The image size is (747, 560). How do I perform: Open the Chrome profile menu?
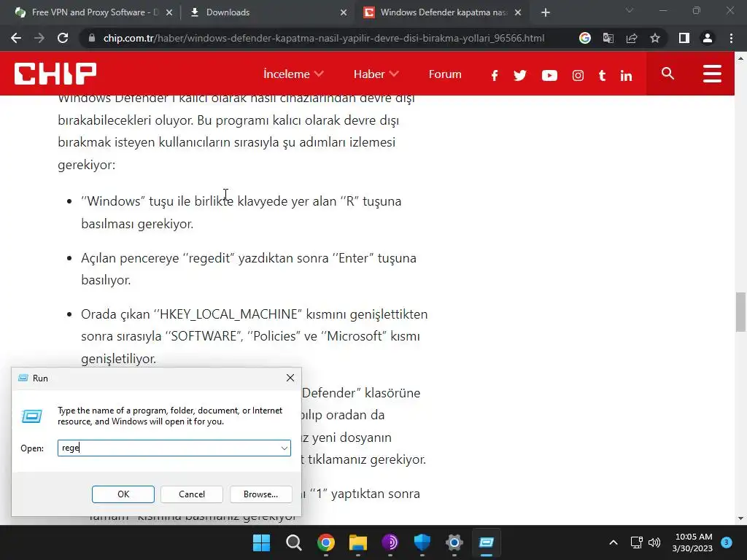pyautogui.click(x=708, y=38)
